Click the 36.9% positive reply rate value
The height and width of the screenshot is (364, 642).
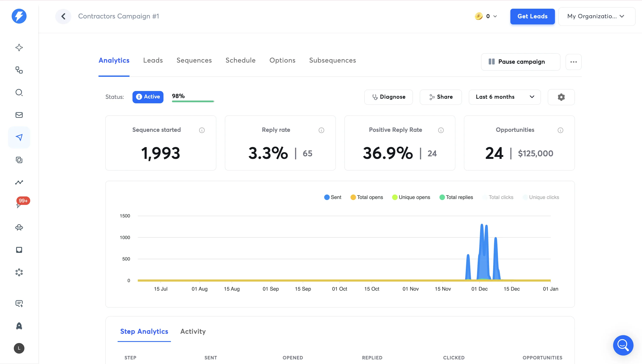coord(388,153)
